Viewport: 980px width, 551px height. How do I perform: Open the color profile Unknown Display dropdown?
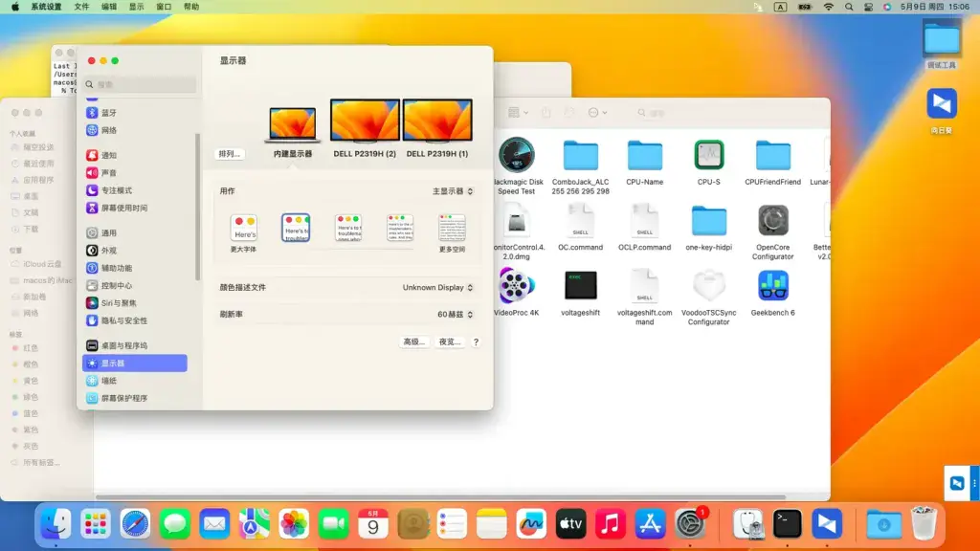[437, 287]
